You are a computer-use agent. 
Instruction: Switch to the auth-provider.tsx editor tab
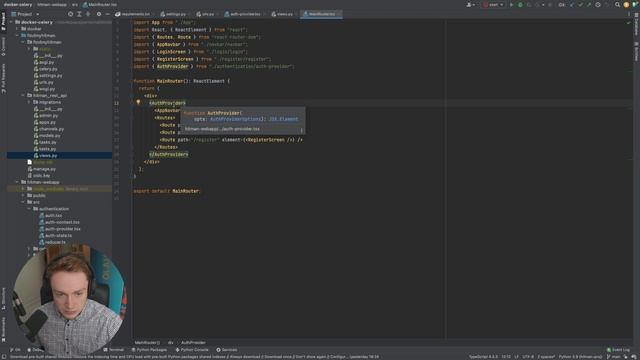click(243, 14)
